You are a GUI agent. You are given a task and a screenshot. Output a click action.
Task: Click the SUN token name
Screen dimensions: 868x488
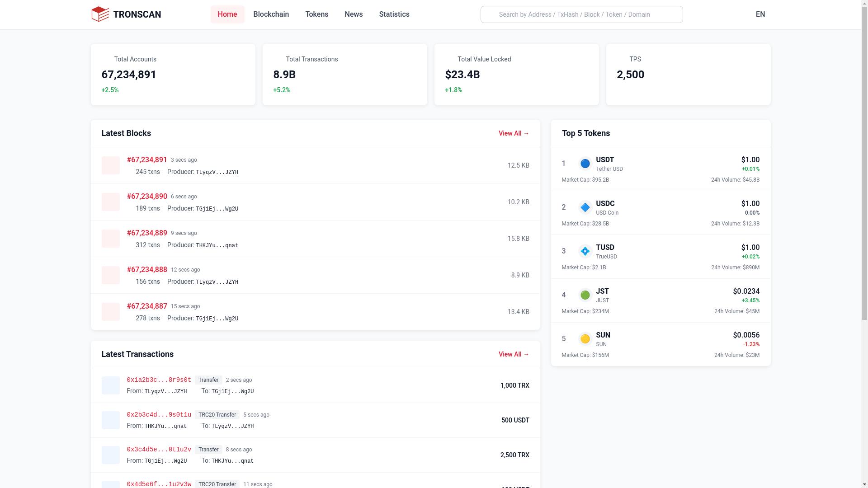coord(603,335)
